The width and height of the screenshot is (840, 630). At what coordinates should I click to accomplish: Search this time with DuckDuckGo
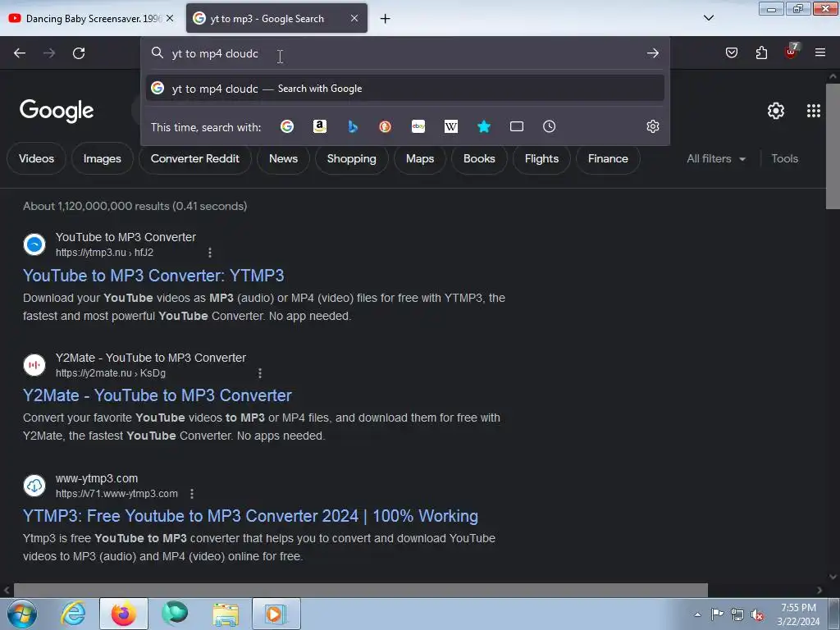click(x=386, y=126)
